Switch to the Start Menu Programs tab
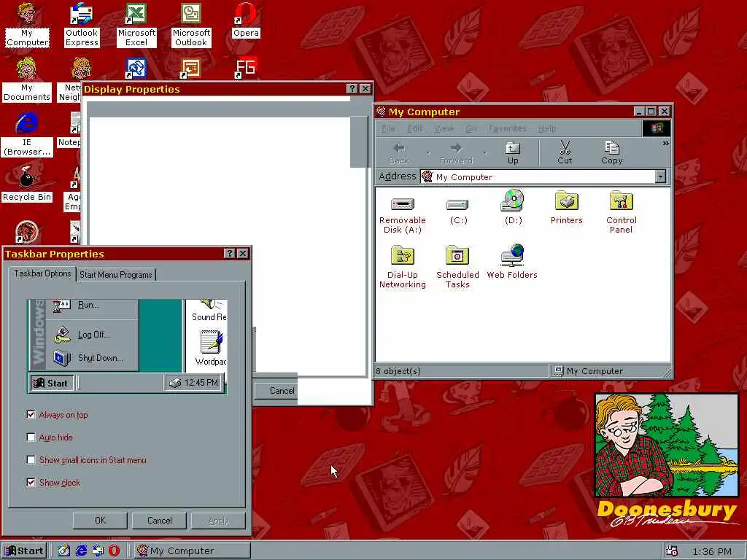This screenshot has height=560, width=747. pos(116,275)
